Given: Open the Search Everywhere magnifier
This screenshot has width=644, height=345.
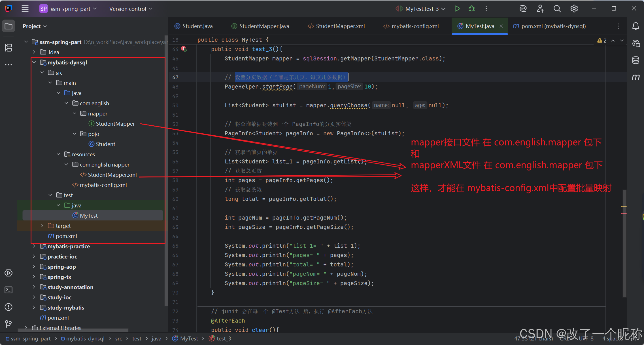Looking at the screenshot, I should tap(557, 9).
